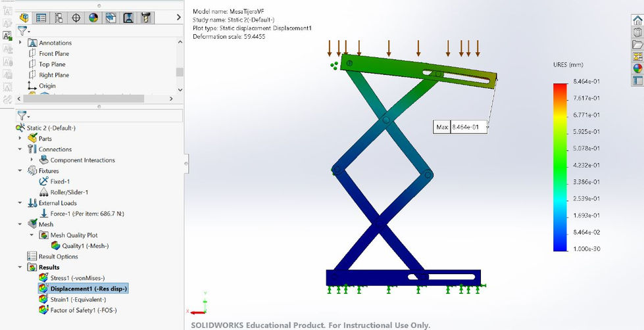Select the Origin item
The height and width of the screenshot is (330, 644).
pos(47,85)
